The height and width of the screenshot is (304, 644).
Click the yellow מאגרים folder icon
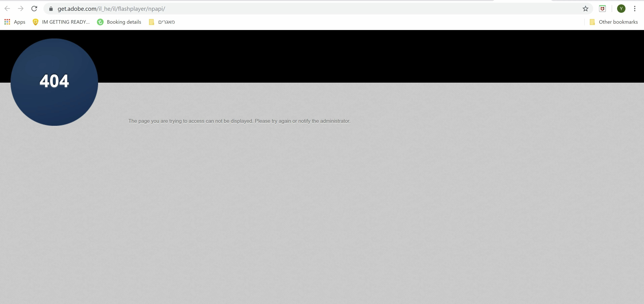click(152, 22)
